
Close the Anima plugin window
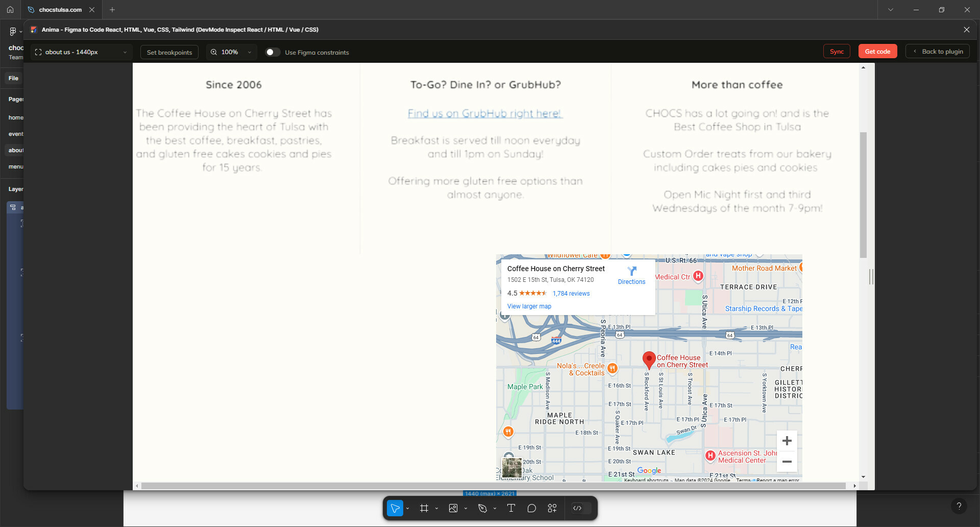click(x=967, y=30)
